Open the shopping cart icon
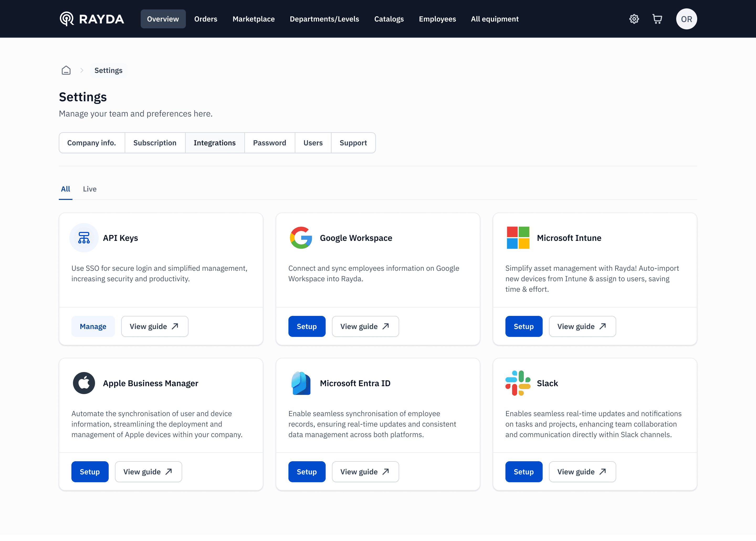 point(657,19)
